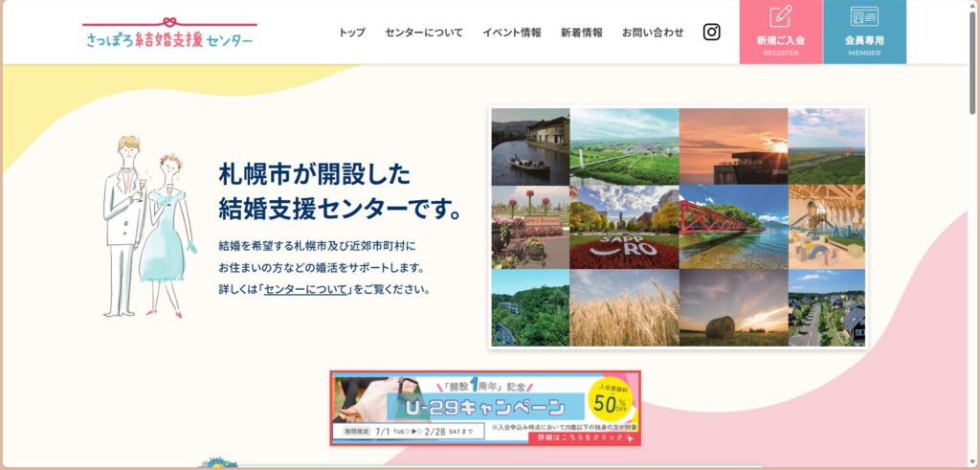Image resolution: width=980 pixels, height=470 pixels.
Task: Select the SAPPORO flower bed photo
Action: [x=624, y=228]
